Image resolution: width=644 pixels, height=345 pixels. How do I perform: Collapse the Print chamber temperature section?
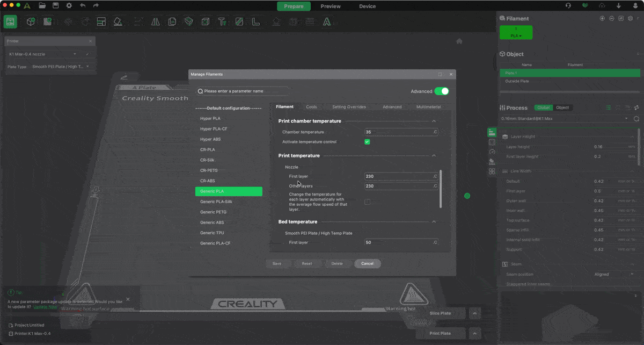click(434, 121)
